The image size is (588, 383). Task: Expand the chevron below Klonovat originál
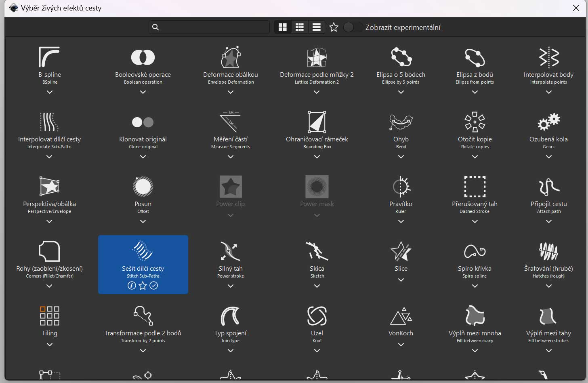[x=143, y=157]
